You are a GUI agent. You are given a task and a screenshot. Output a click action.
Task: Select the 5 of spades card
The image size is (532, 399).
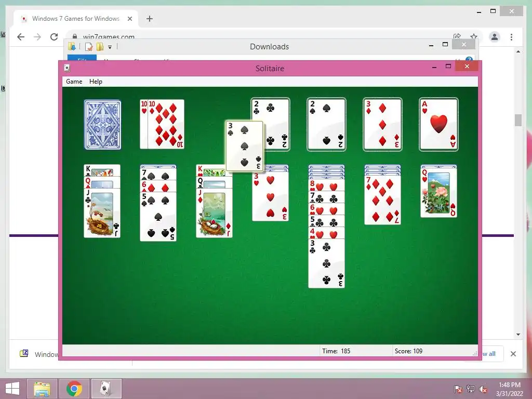(158, 217)
